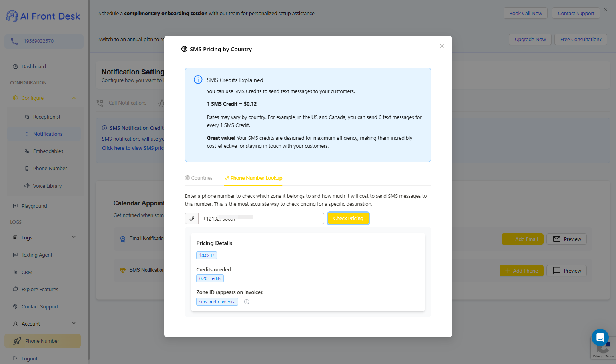This screenshot has height=364, width=616.
Task: Switch to the Countries tab
Action: click(199, 178)
